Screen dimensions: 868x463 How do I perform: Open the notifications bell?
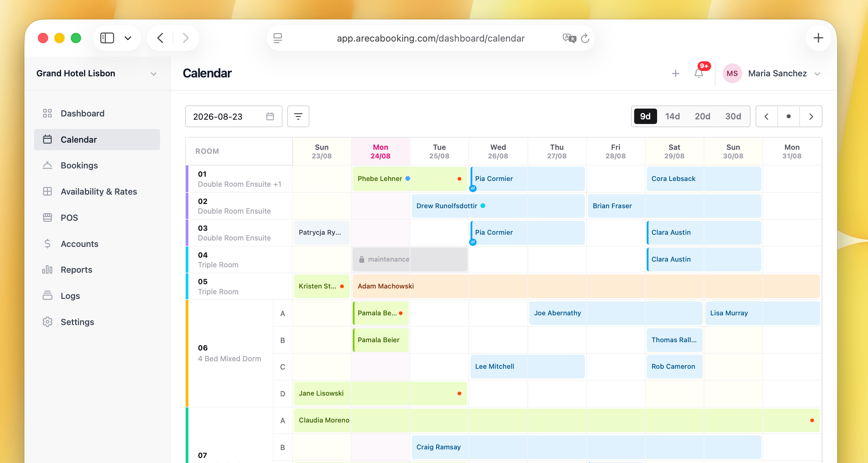pos(699,73)
